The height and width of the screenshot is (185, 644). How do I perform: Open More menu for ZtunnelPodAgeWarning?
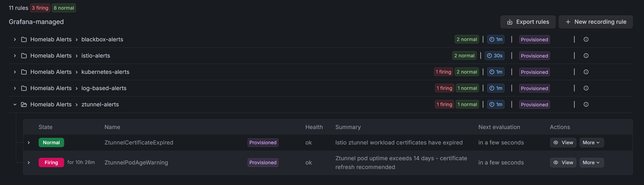[591, 163]
